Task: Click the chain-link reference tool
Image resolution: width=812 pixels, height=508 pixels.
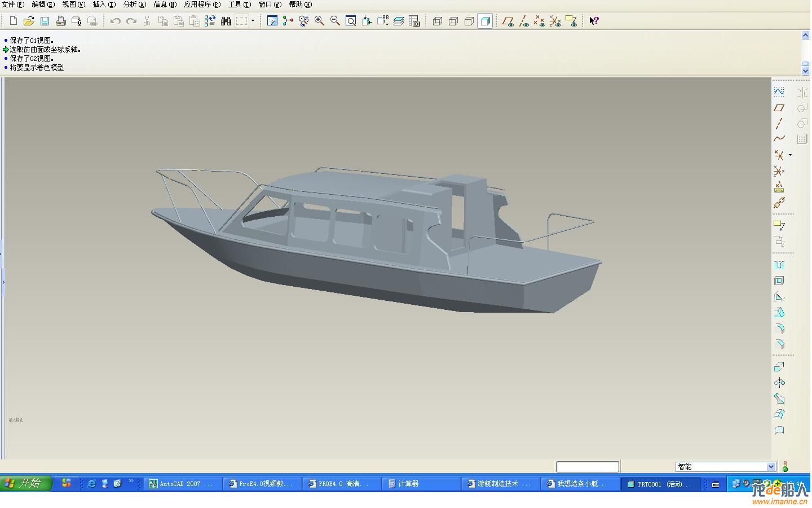Action: [779, 203]
